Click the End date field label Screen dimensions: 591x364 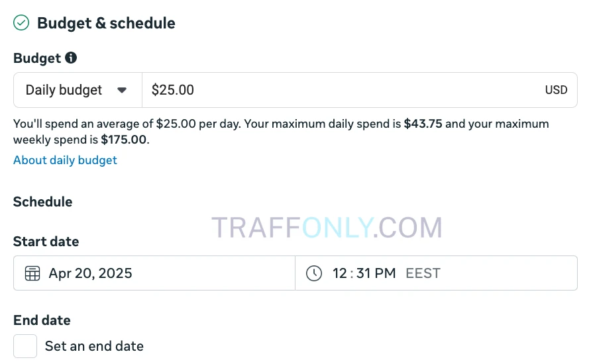point(42,320)
